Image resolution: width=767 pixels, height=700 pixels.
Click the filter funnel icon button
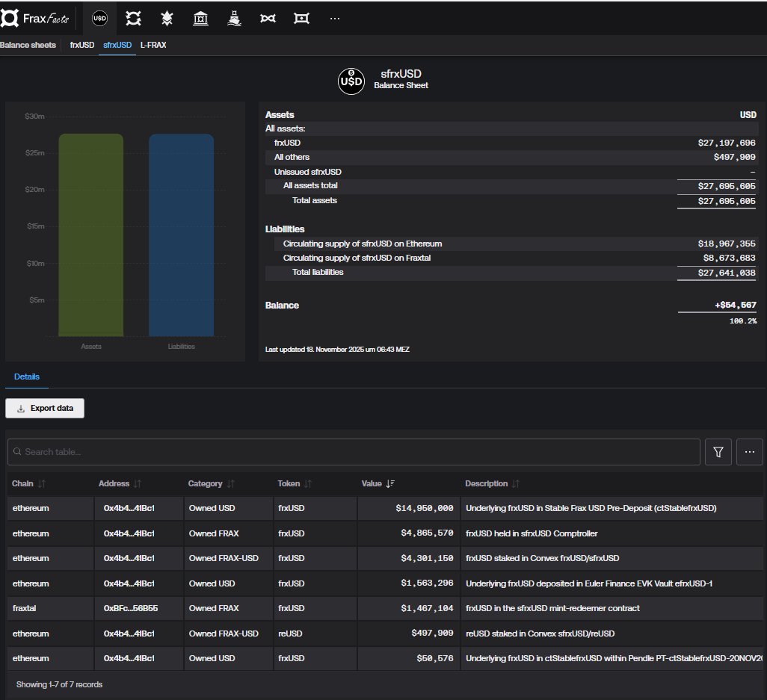[718, 452]
